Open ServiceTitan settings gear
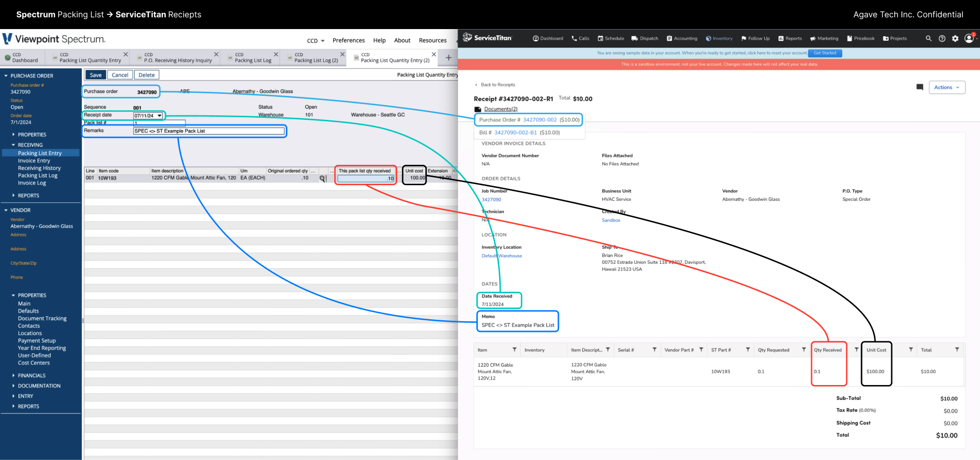Image resolution: width=980 pixels, height=460 pixels. coord(955,38)
